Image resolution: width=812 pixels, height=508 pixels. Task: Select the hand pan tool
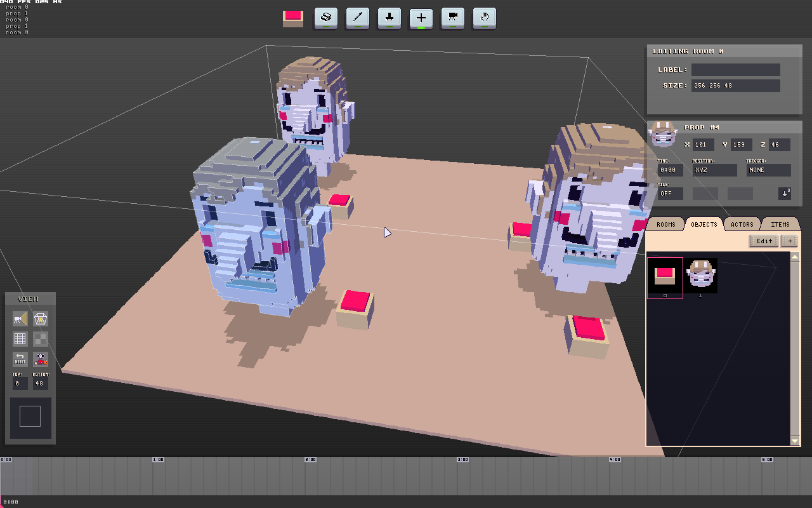tap(485, 18)
